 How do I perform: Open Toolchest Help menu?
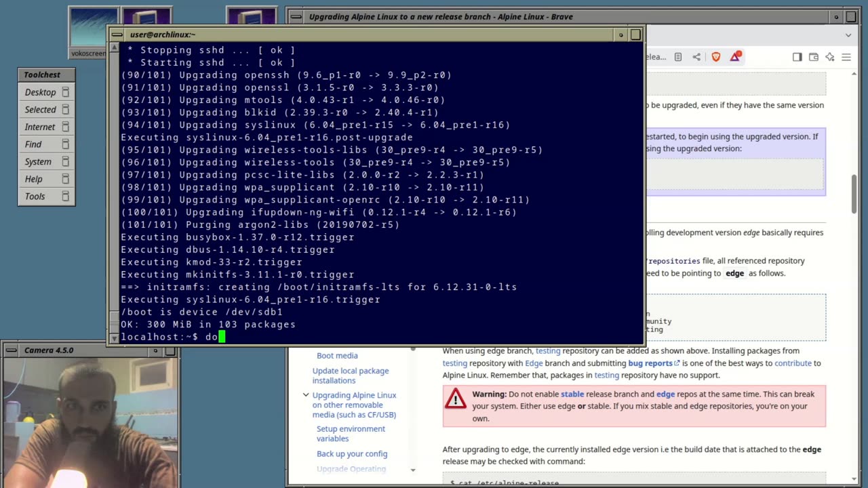(x=34, y=179)
